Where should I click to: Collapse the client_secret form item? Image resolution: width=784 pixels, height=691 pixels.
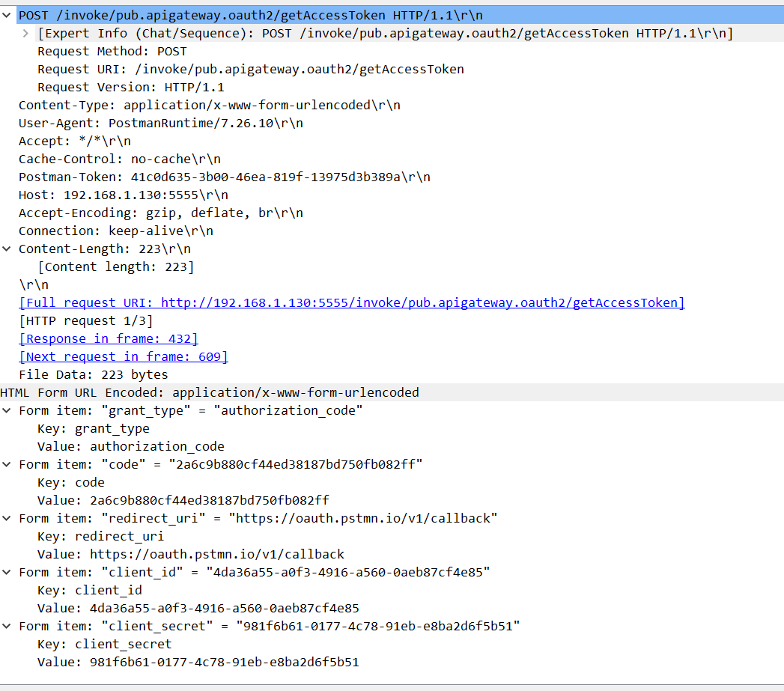(x=7, y=626)
